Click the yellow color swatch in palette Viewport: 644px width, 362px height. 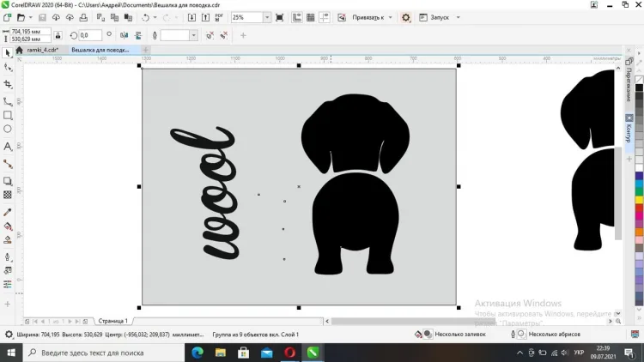[x=639, y=200]
